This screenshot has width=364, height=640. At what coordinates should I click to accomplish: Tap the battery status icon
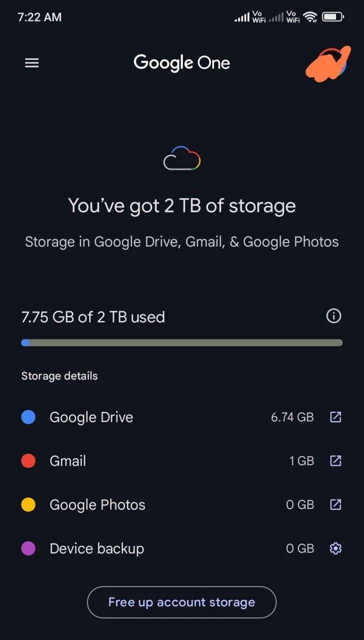click(333, 17)
